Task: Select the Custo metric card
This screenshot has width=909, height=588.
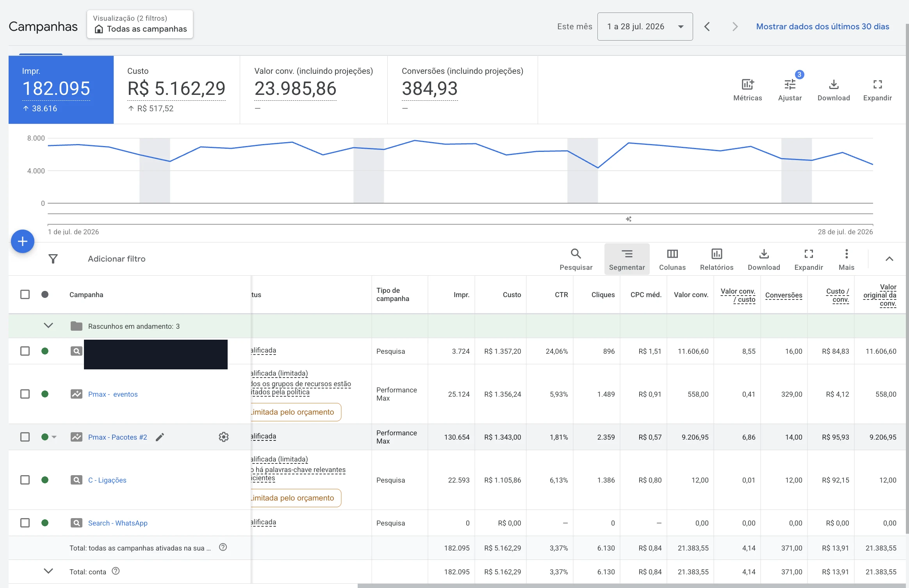Action: pos(177,90)
